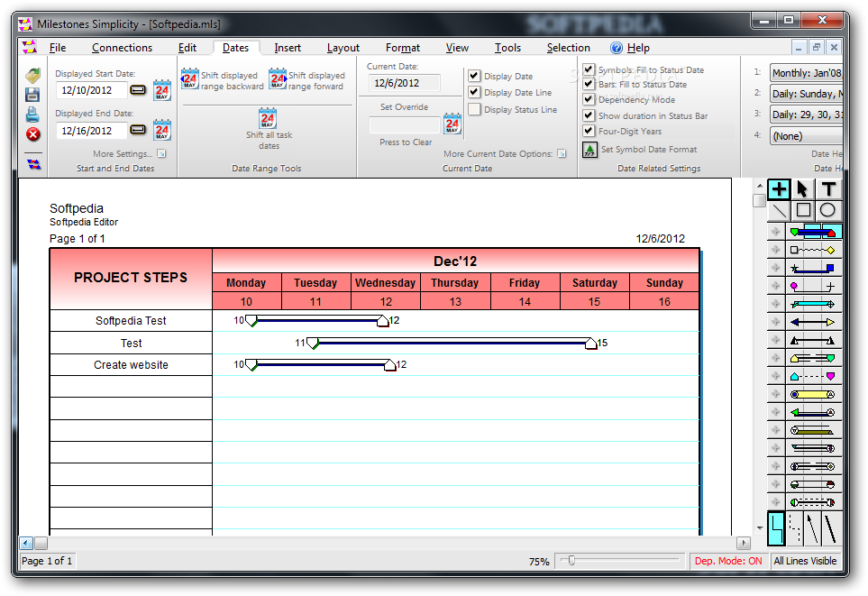Toggle Display Date Line checkbox
The image size is (868, 596).
tap(474, 92)
